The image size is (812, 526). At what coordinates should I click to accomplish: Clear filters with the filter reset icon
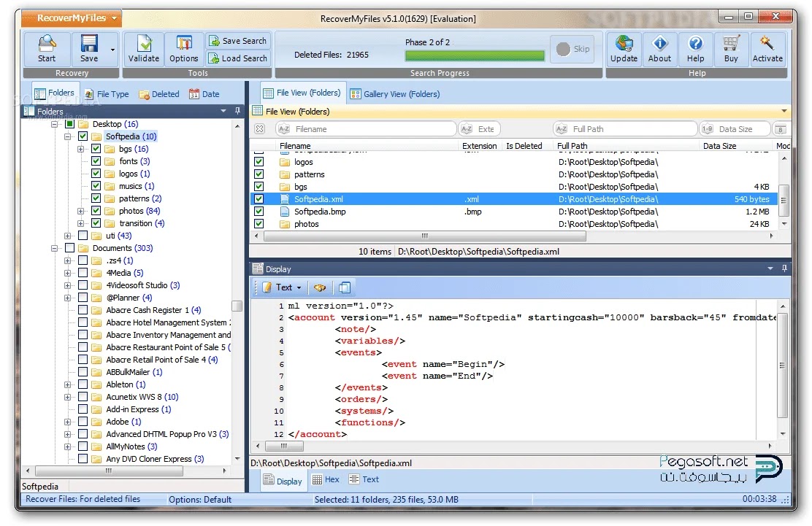260,129
